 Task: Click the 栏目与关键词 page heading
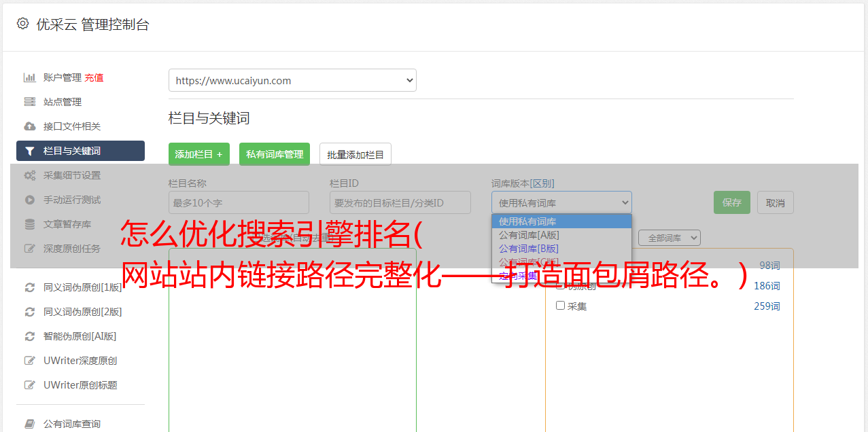pos(209,118)
